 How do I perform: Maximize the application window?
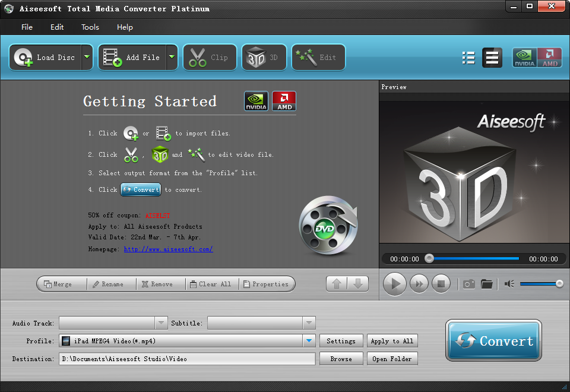[529, 7]
